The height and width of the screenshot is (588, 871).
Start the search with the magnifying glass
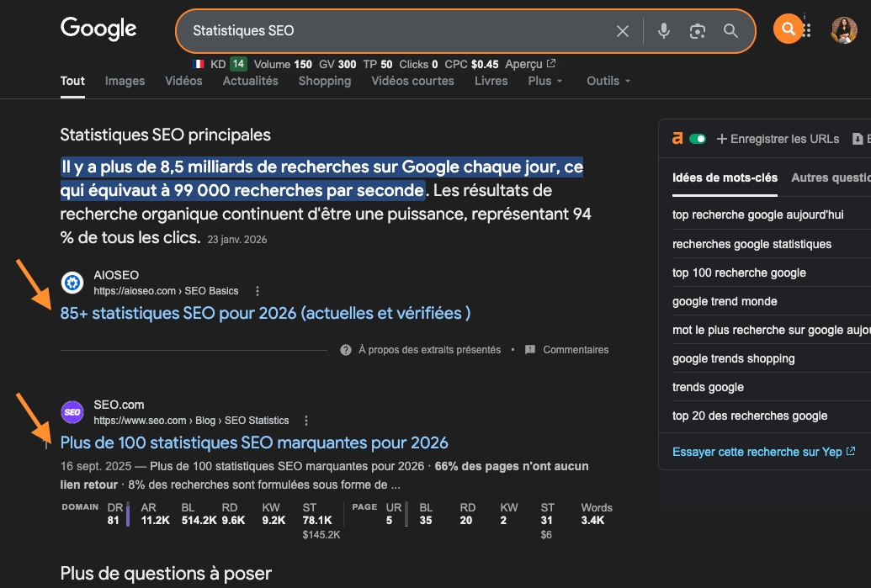pos(730,30)
